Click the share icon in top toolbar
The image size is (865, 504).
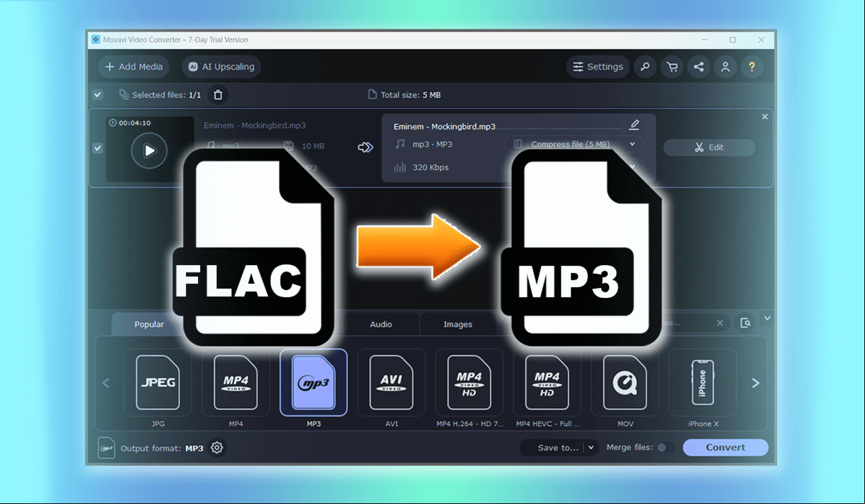(699, 66)
